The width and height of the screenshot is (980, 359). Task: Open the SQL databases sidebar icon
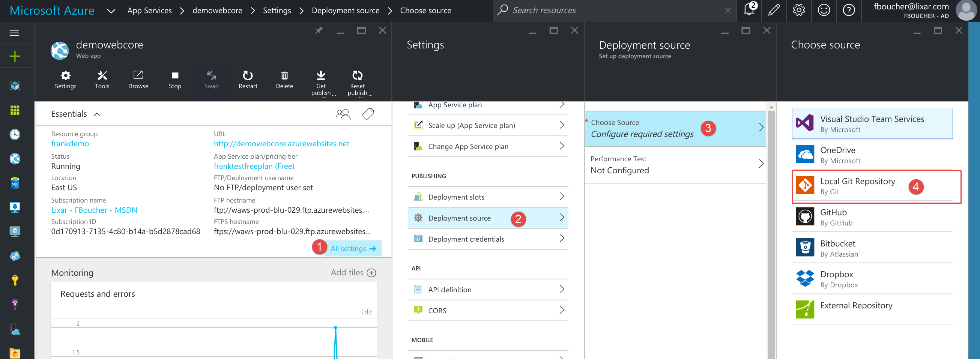15,183
